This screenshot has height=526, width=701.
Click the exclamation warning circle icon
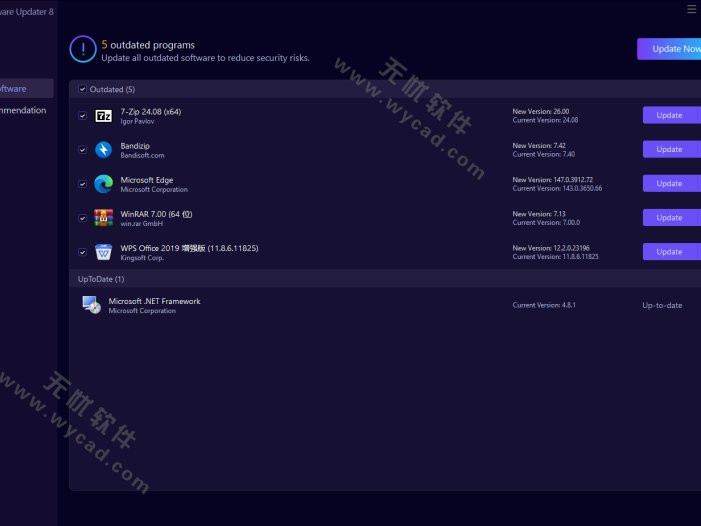[83, 49]
